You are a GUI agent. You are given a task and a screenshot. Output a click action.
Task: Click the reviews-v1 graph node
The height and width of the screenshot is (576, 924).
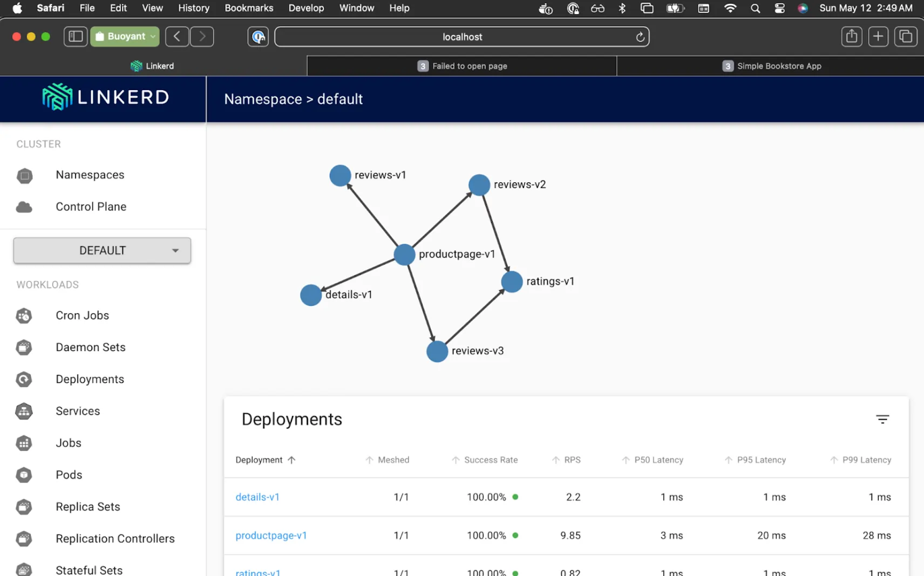coord(340,175)
